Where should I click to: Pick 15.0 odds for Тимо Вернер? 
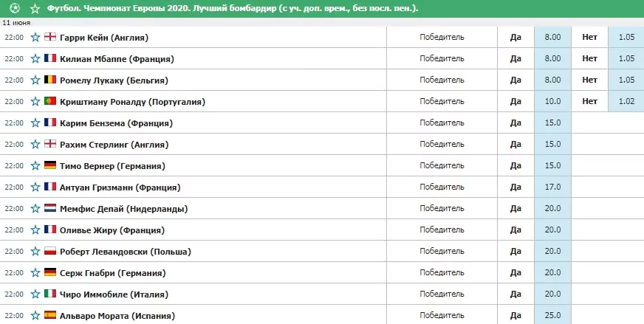[x=552, y=165]
